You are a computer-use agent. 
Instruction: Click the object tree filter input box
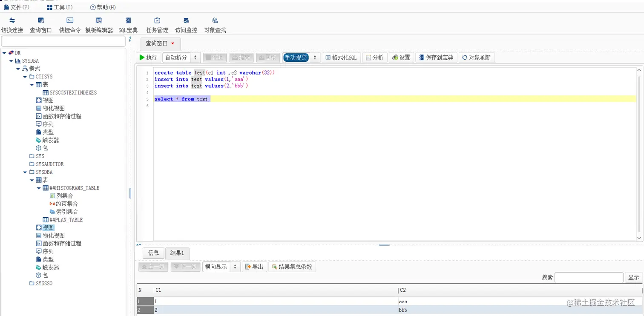tap(63, 41)
